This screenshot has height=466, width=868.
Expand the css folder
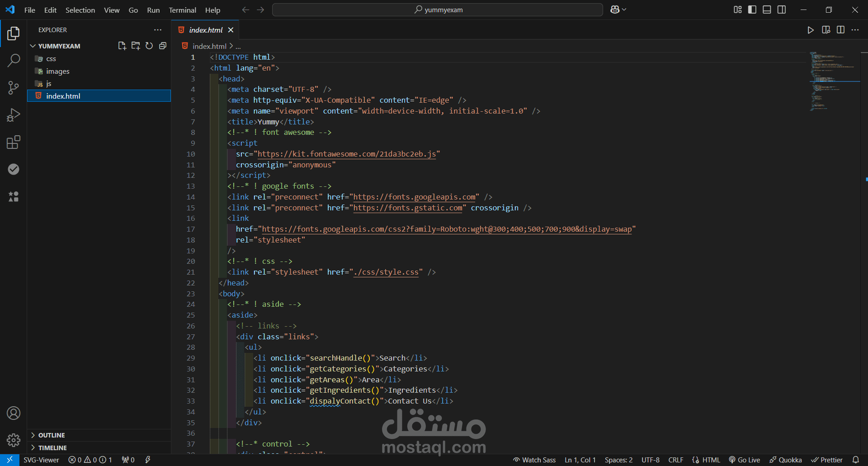click(x=51, y=59)
